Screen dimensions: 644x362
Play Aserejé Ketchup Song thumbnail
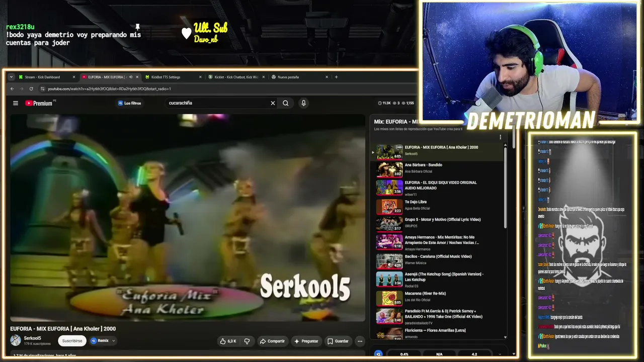389,279
